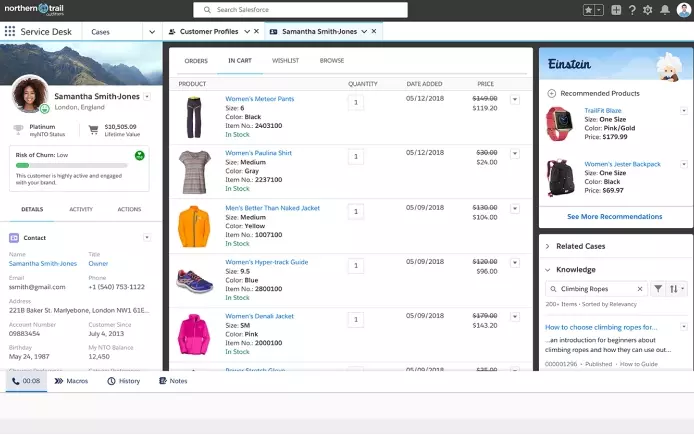Expand the Related Cases section
The image size is (694, 435).
pyautogui.click(x=547, y=246)
